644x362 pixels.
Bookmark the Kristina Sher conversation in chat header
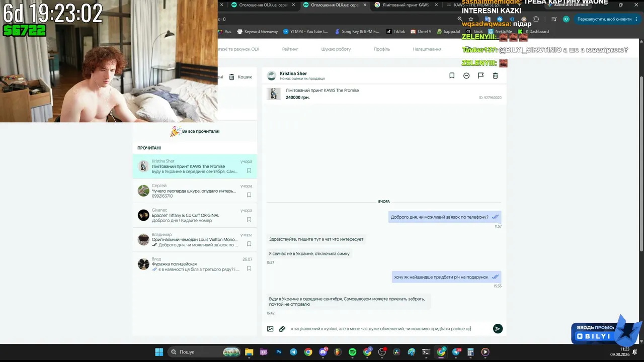tap(452, 75)
